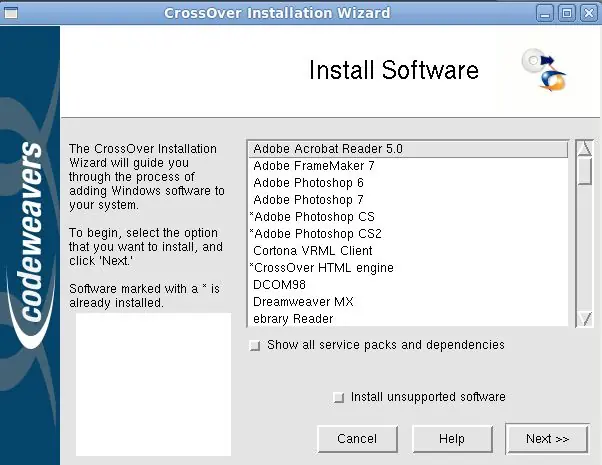Pick Cortona VRML Client in list
This screenshot has height=465, width=602.
(408, 251)
